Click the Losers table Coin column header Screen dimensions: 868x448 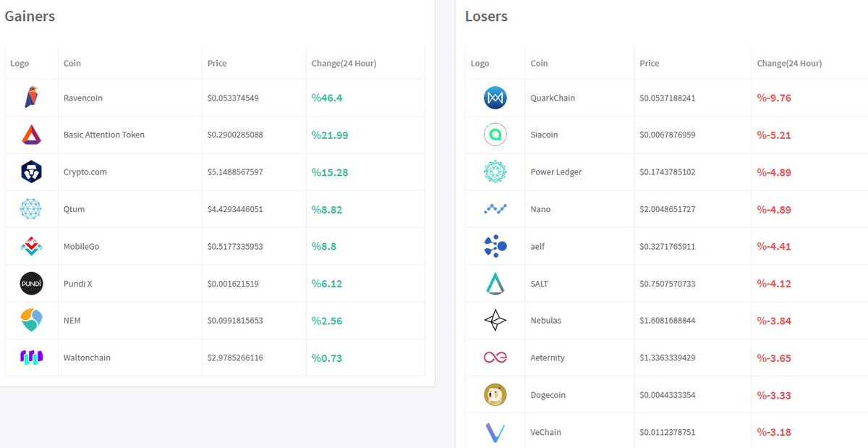coord(539,63)
